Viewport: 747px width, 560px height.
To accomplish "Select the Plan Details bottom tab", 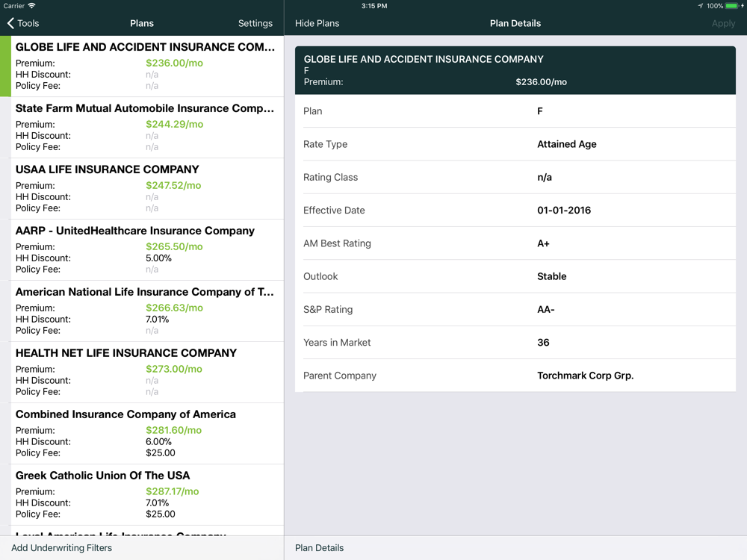I will point(320,548).
